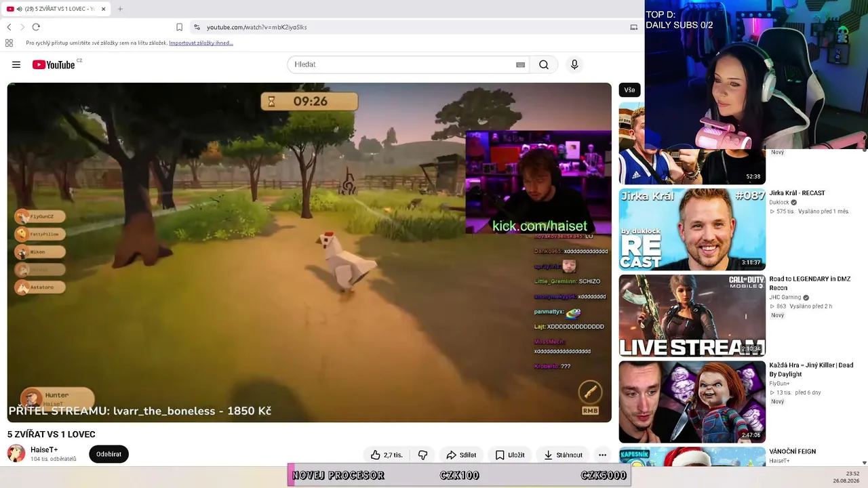
Task: Open HaiseT+ channel name under the video title
Action: click(x=44, y=449)
